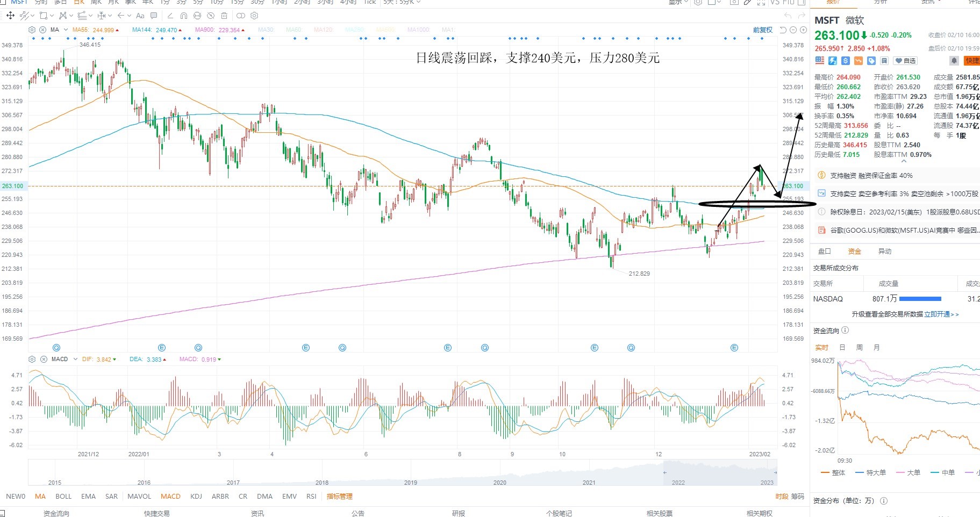Click the timeline navigator right handle
Image resolution: width=980 pixels, height=517 pixels.
coord(775,473)
